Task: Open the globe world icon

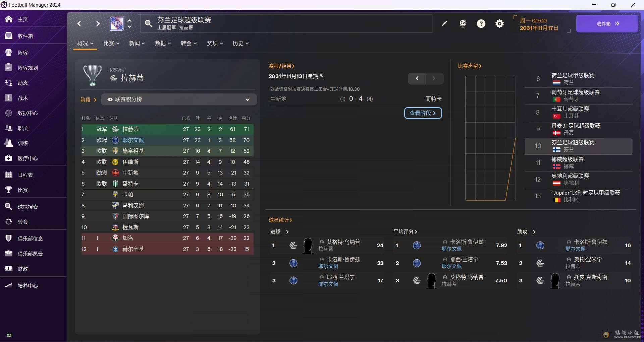Action: 463,23
